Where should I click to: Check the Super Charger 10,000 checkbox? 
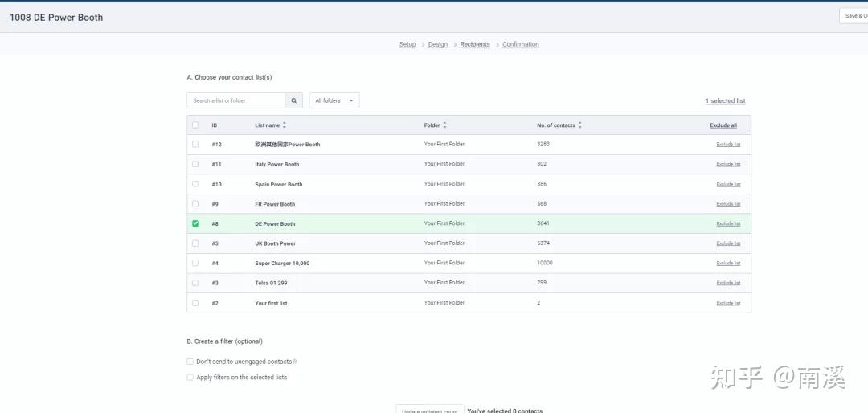tap(194, 263)
